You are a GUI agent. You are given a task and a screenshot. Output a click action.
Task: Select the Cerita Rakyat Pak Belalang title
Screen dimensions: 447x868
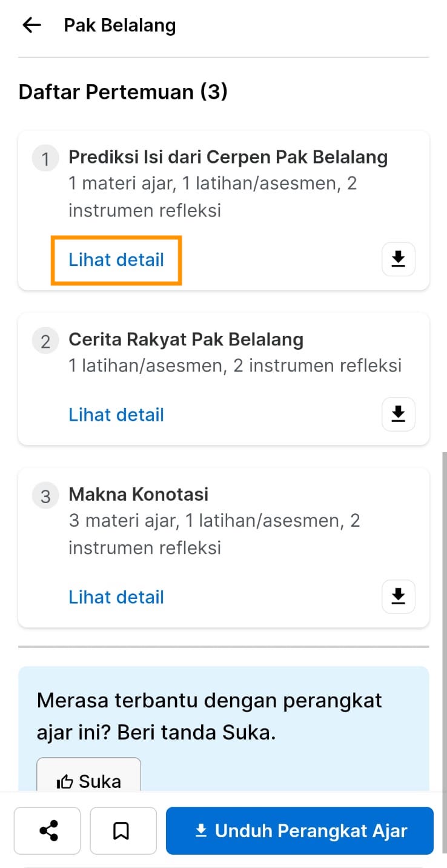186,339
